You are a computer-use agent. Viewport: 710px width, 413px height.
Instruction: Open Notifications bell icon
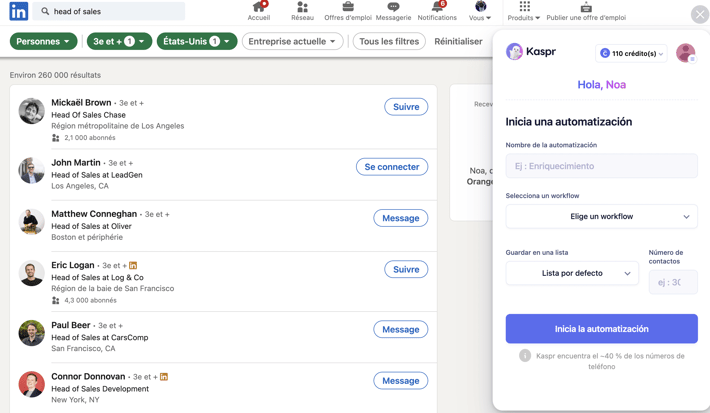pyautogui.click(x=437, y=6)
